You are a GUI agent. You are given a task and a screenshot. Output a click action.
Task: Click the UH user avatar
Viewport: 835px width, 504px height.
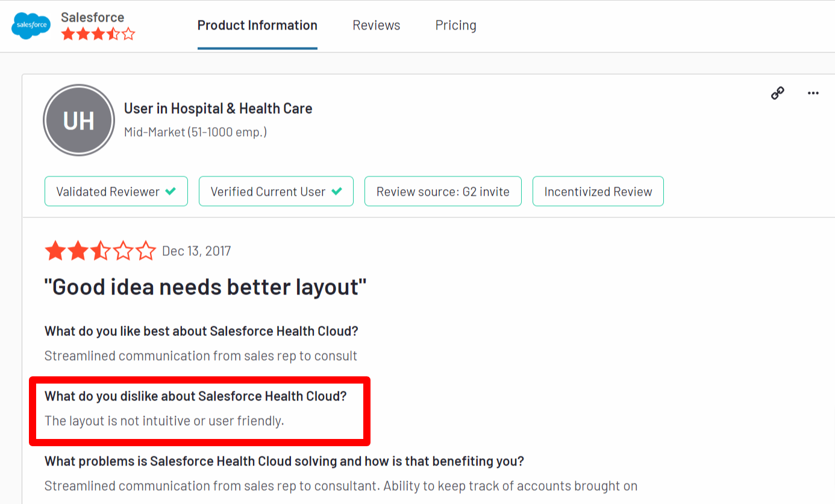coord(79,120)
